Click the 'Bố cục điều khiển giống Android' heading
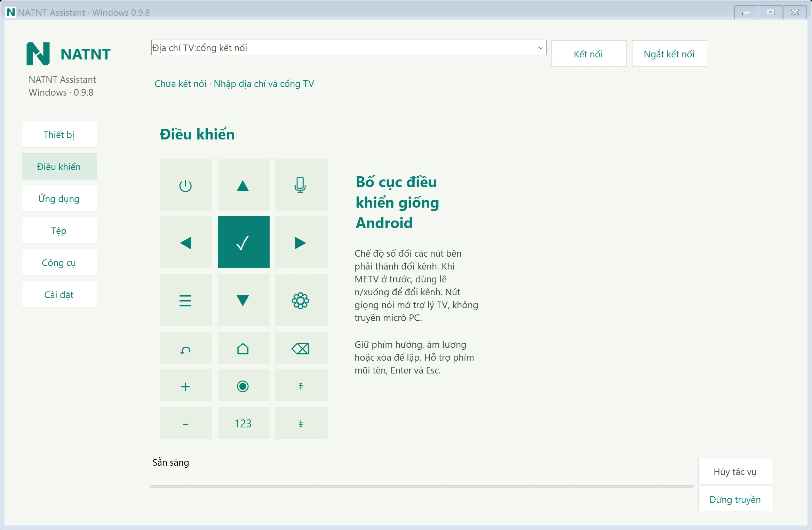Screen dimensions: 812x530 [x=397, y=202]
